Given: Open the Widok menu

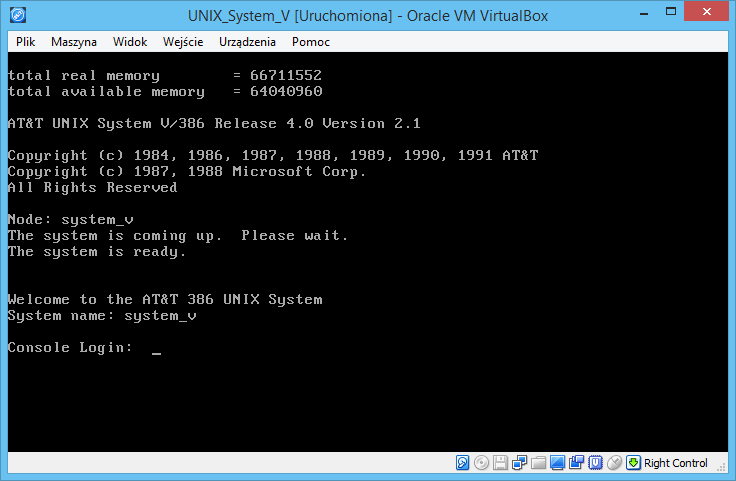Looking at the screenshot, I should (130, 42).
